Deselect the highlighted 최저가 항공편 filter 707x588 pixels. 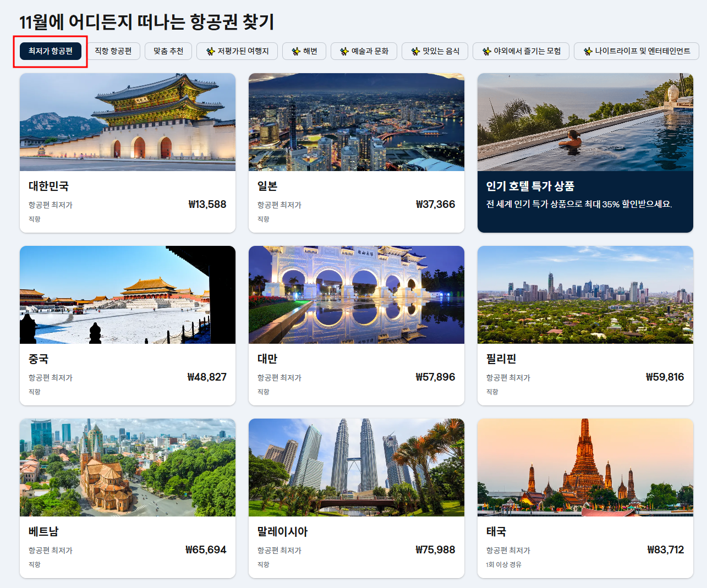pyautogui.click(x=50, y=51)
